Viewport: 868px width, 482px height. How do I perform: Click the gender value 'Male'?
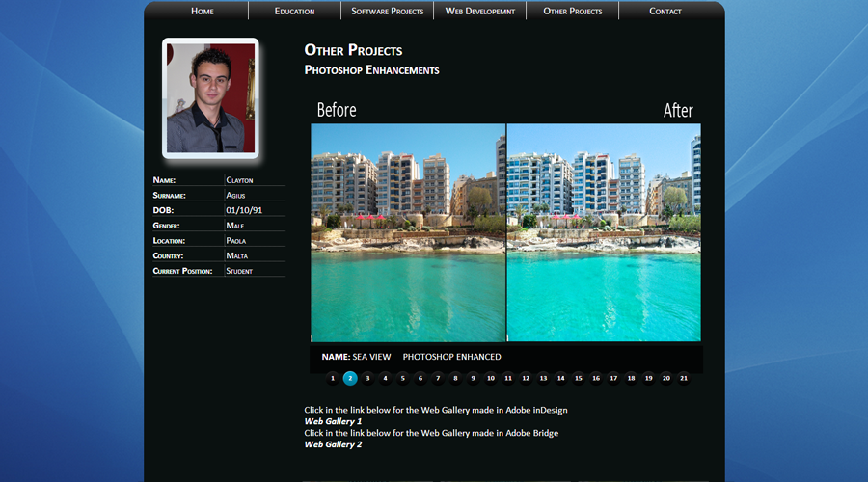click(x=234, y=226)
